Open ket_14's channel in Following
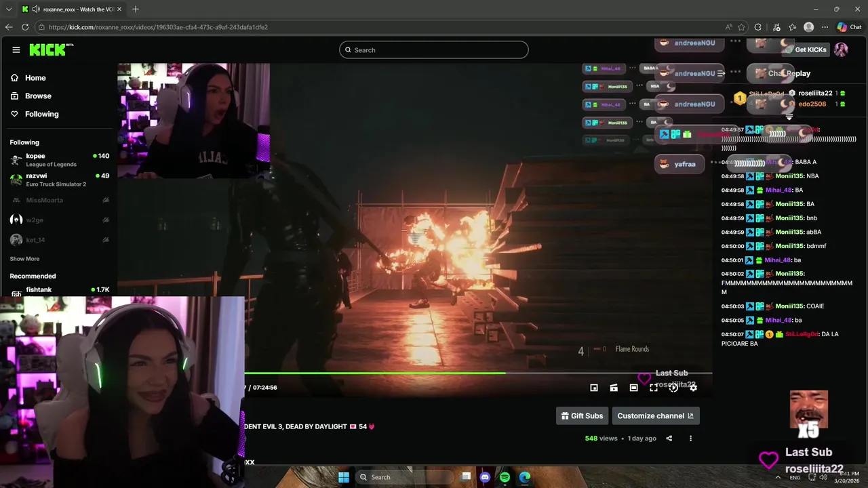Screen dimensions: 868x488 click(x=59, y=240)
